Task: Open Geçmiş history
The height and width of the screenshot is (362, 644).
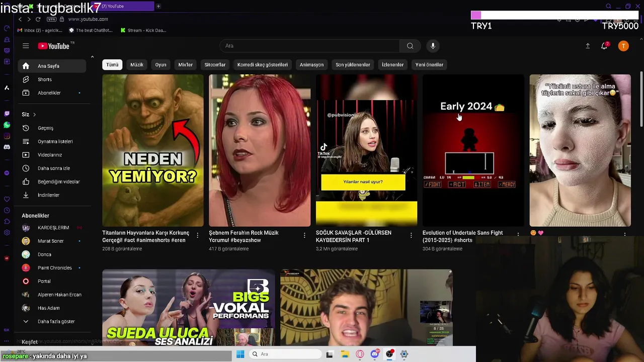Action: click(x=52, y=128)
